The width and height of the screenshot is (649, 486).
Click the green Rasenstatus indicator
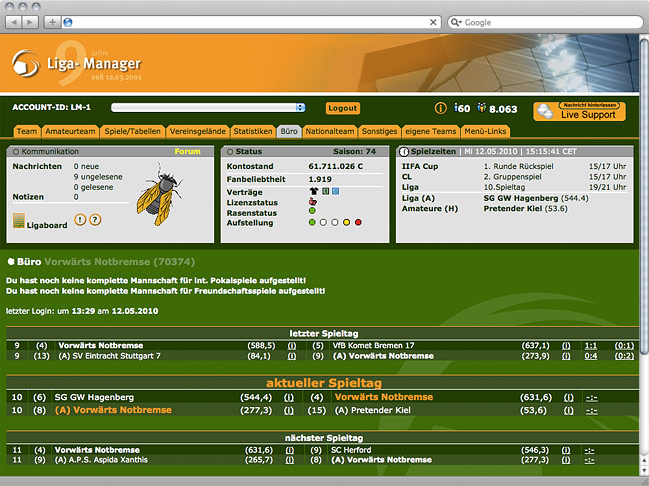(x=312, y=211)
